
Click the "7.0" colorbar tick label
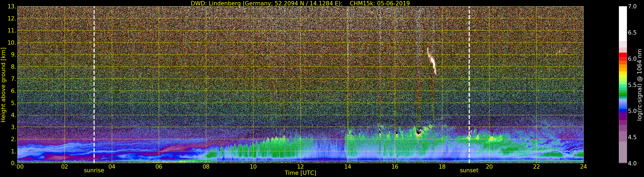[632, 6]
